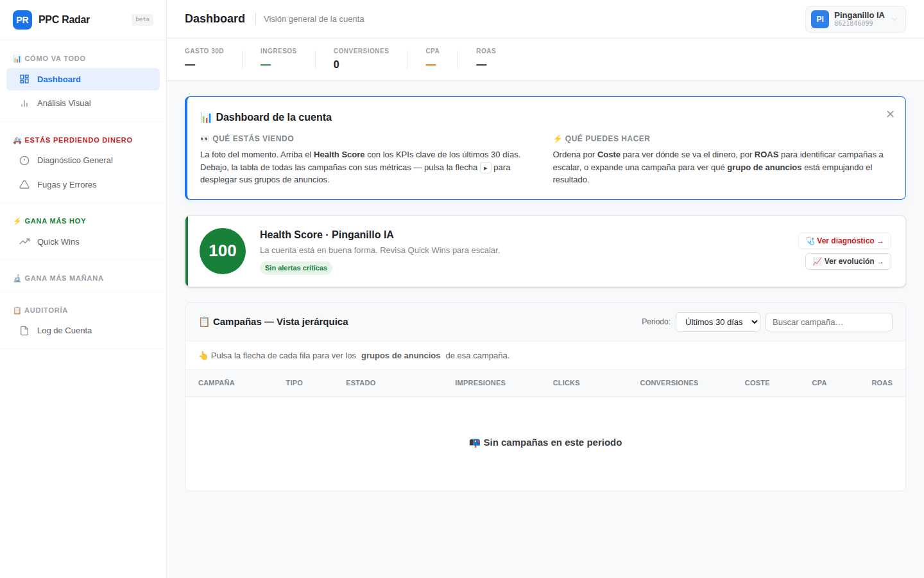Open the Periodo Últimos 30 días dropdown
The height and width of the screenshot is (578, 924).
point(718,322)
